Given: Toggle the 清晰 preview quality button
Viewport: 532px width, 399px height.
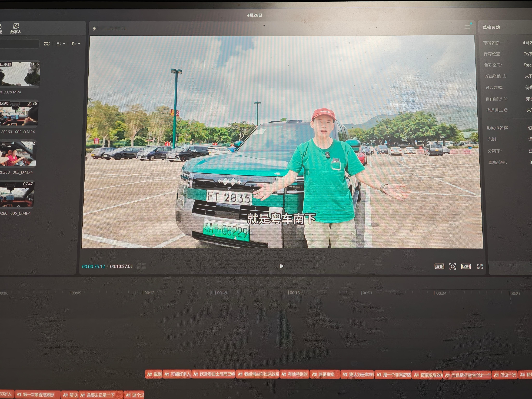Looking at the screenshot, I should [439, 266].
